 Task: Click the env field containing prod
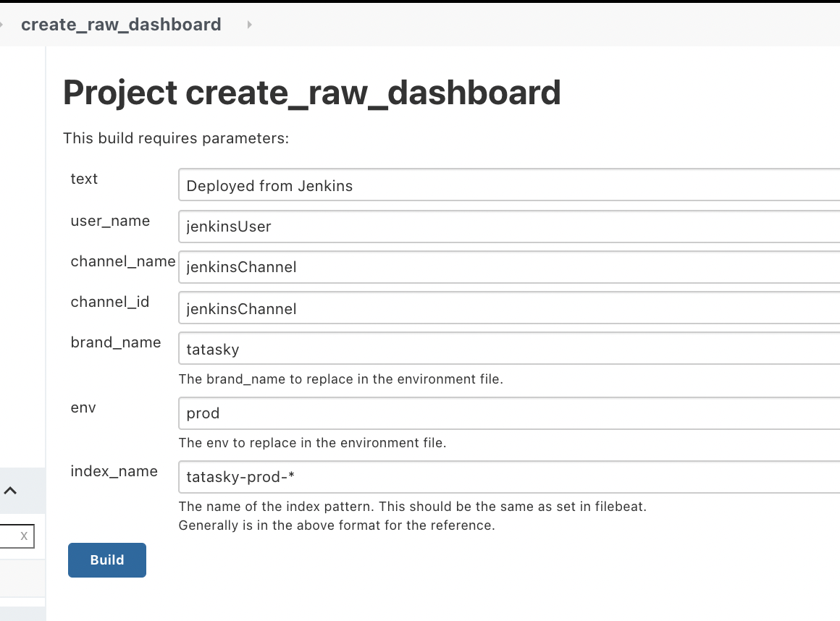coord(507,413)
